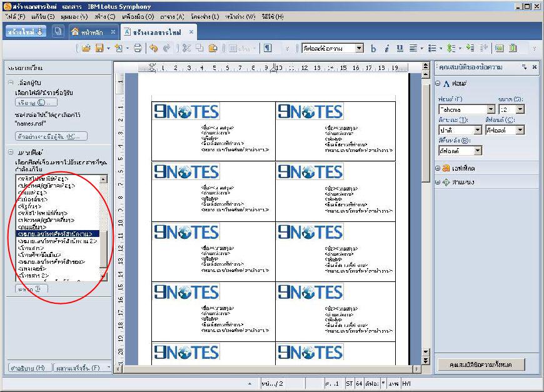Expand the Effects section
This screenshot has width=544, height=392.
click(438, 168)
